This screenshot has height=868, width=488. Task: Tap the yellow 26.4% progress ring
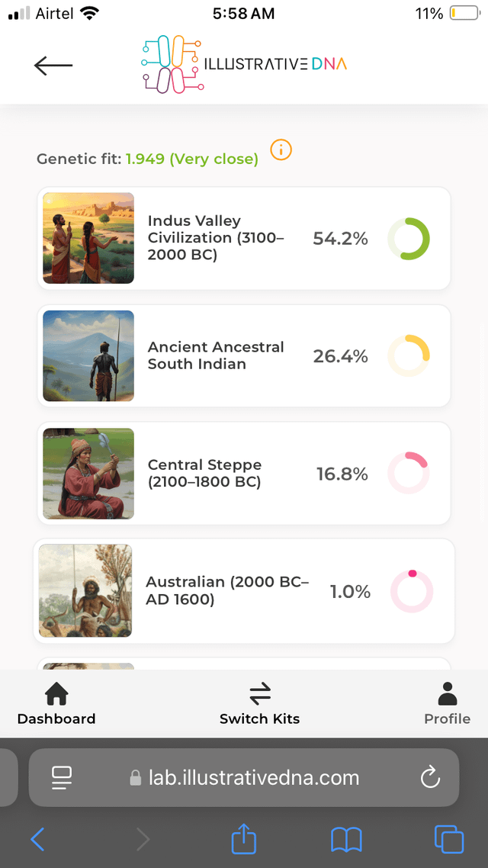tap(409, 355)
